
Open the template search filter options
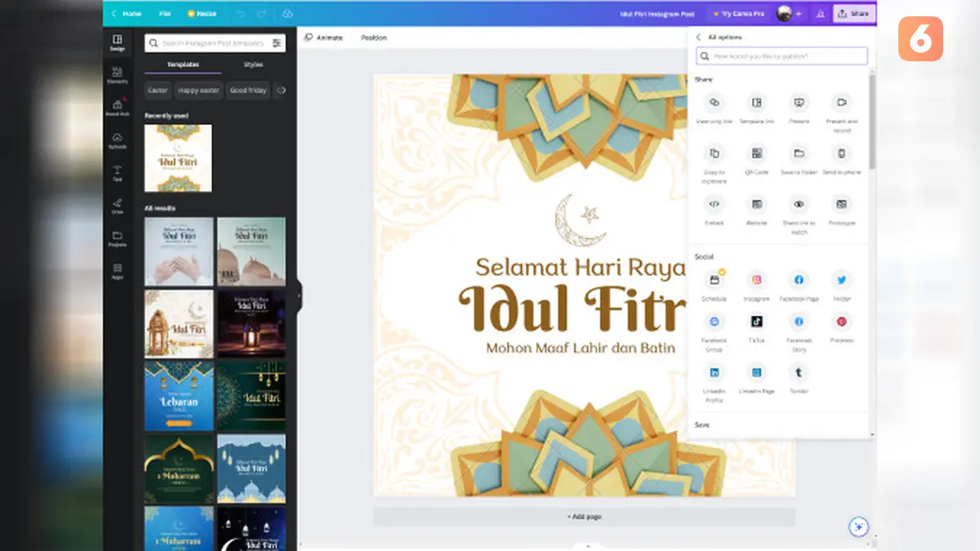pyautogui.click(x=277, y=43)
